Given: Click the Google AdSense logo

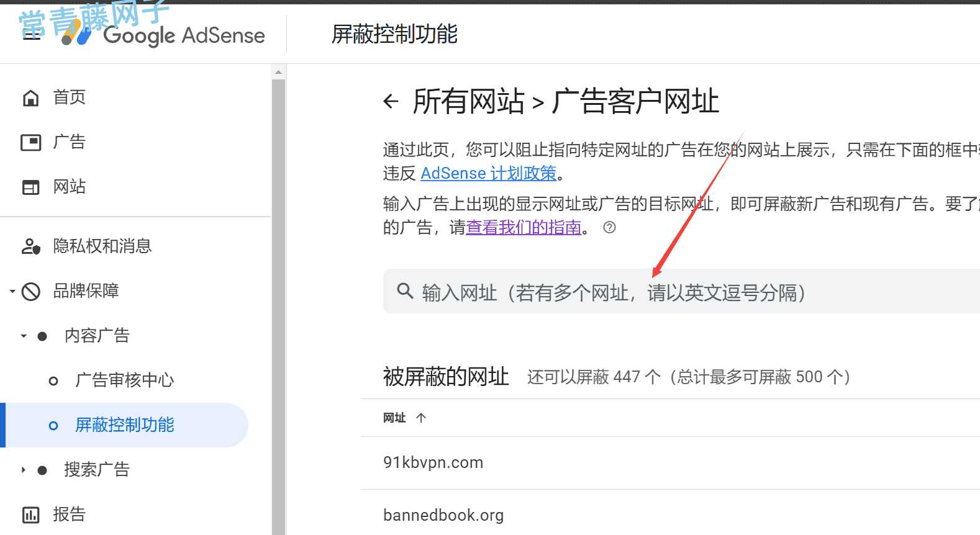Looking at the screenshot, I should click(164, 35).
